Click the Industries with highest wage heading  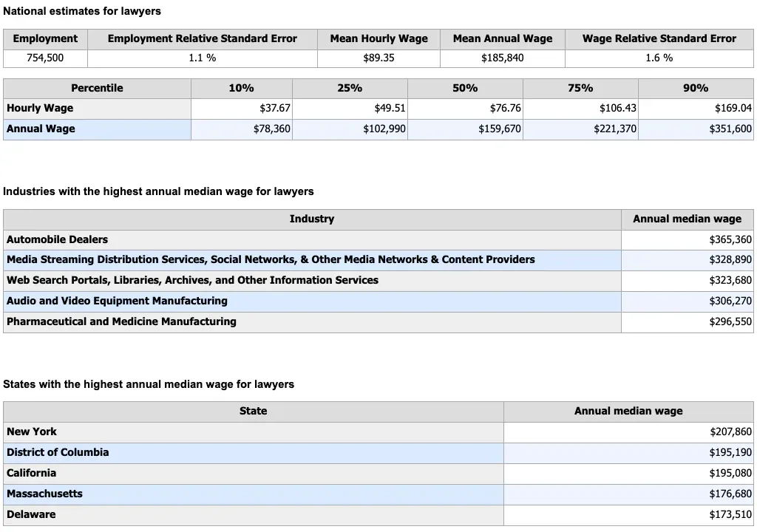pyautogui.click(x=158, y=191)
